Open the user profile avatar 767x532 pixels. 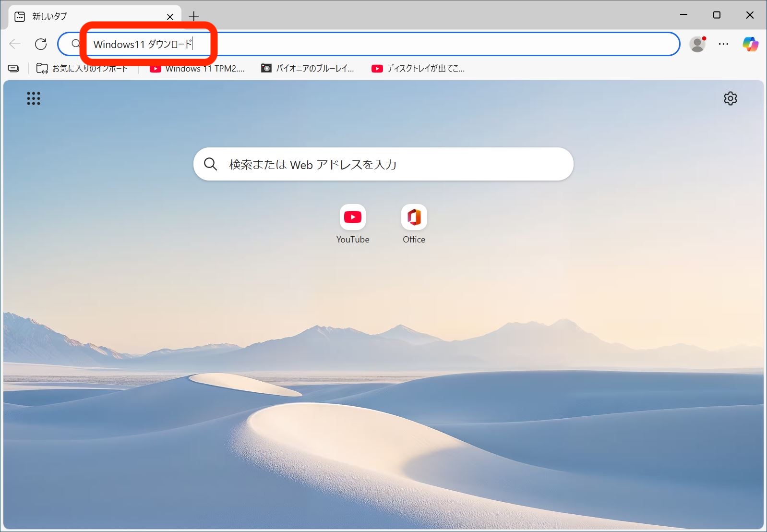[x=697, y=44]
